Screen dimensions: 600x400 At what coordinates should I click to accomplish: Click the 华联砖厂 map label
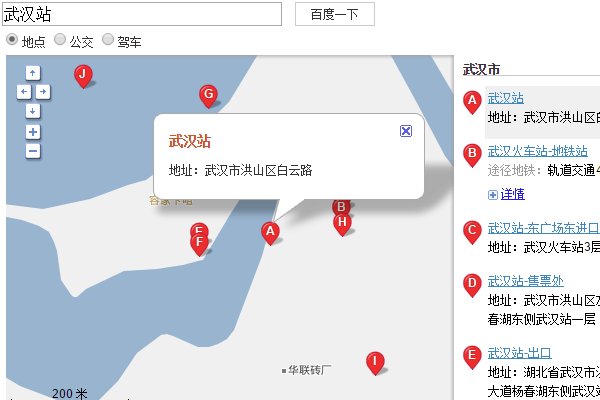pyautogui.click(x=309, y=370)
